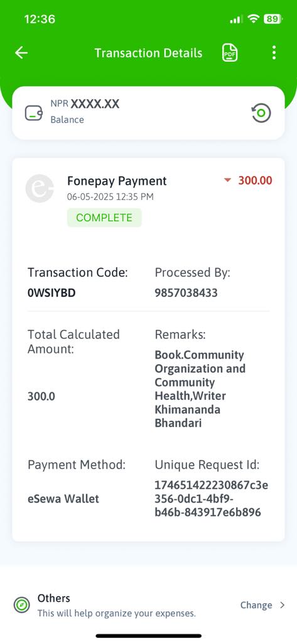The height and width of the screenshot is (644, 297).
Task: Open the three-dot more options menu
Action: point(274,53)
